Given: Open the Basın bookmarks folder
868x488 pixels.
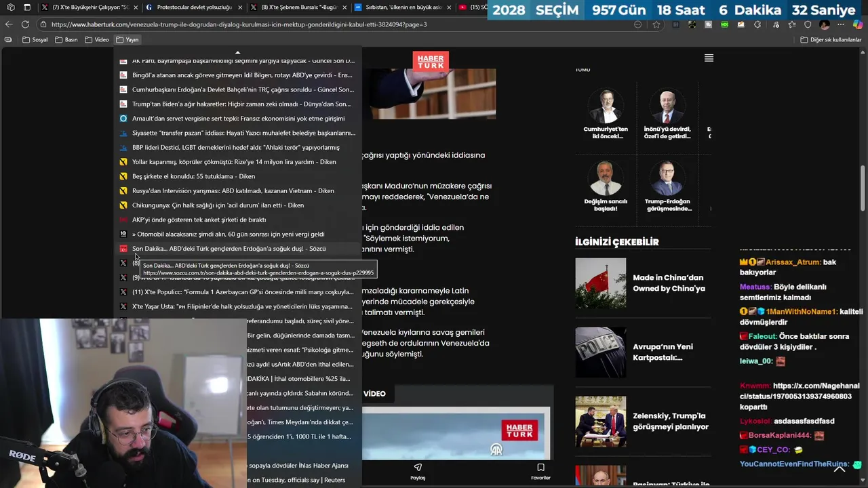Looking at the screenshot, I should pyautogui.click(x=66, y=39).
